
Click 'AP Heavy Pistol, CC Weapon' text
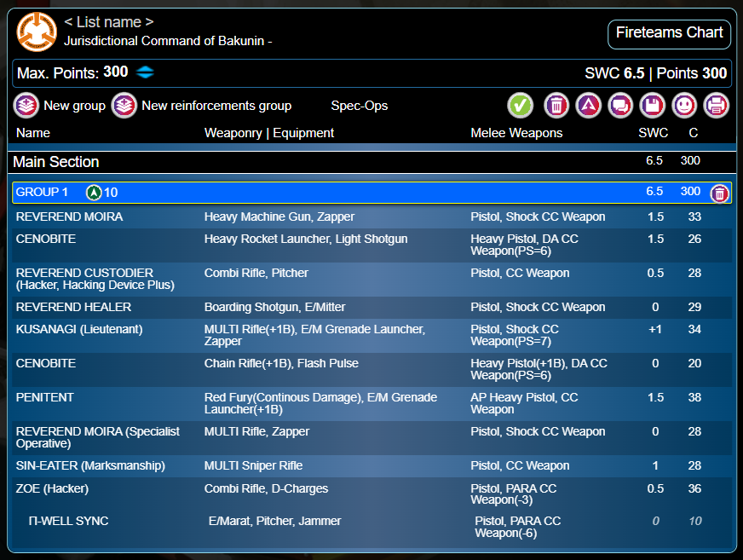tap(524, 403)
